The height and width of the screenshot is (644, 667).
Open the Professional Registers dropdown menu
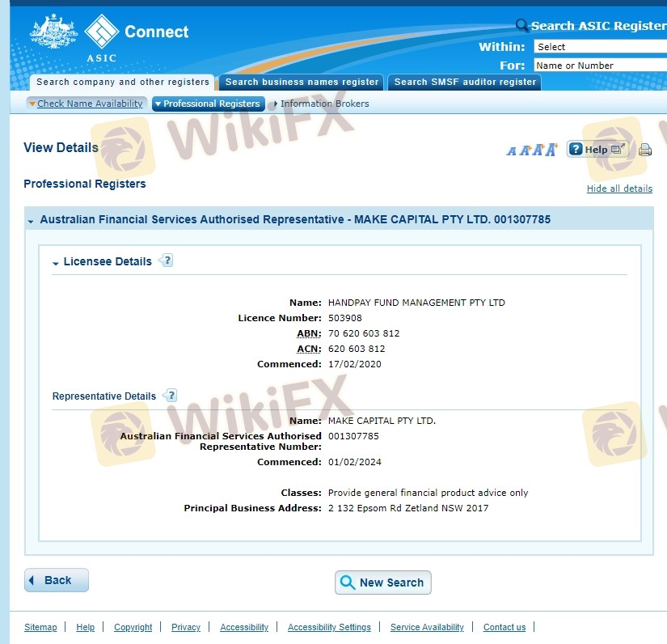208,104
